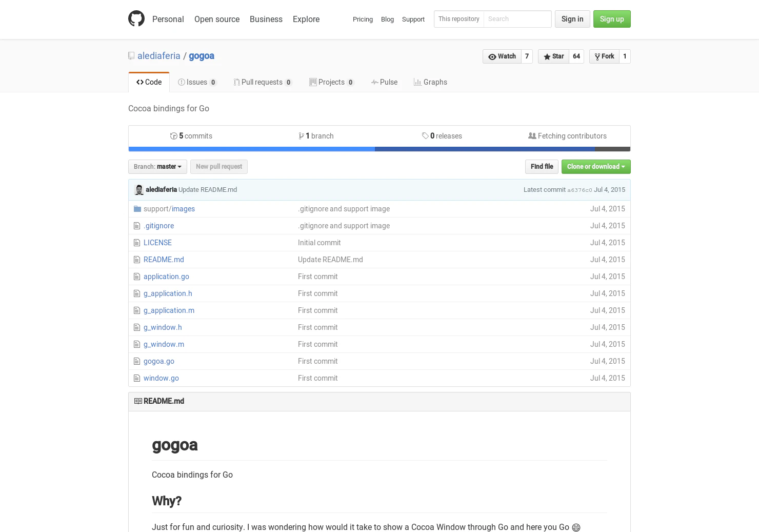Click the file icon next to LICENSE
The image size is (759, 532).
137,243
